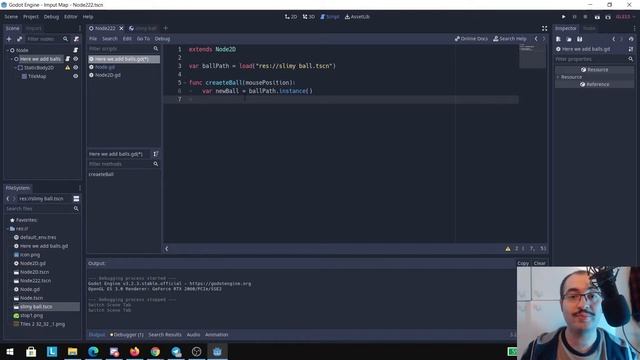Toggle distraction-free mode icon
The image size is (640, 360).
click(544, 28)
